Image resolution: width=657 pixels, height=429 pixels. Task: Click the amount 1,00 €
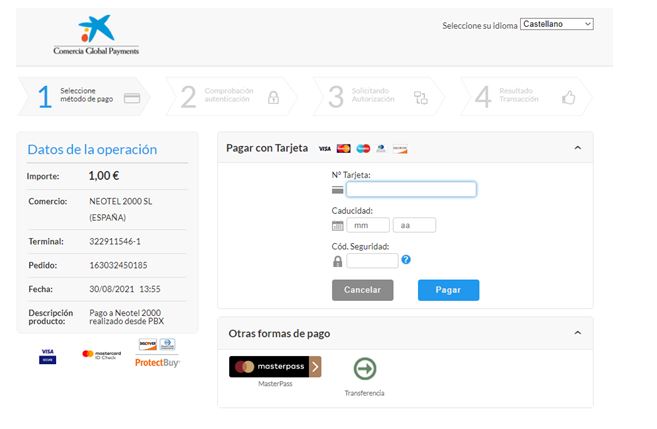pos(103,176)
